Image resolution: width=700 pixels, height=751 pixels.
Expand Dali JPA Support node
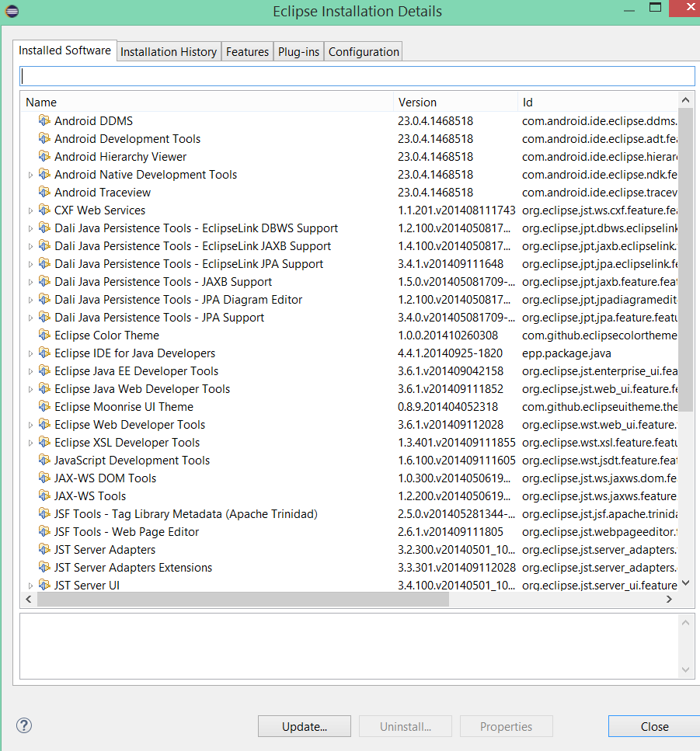tap(30, 318)
